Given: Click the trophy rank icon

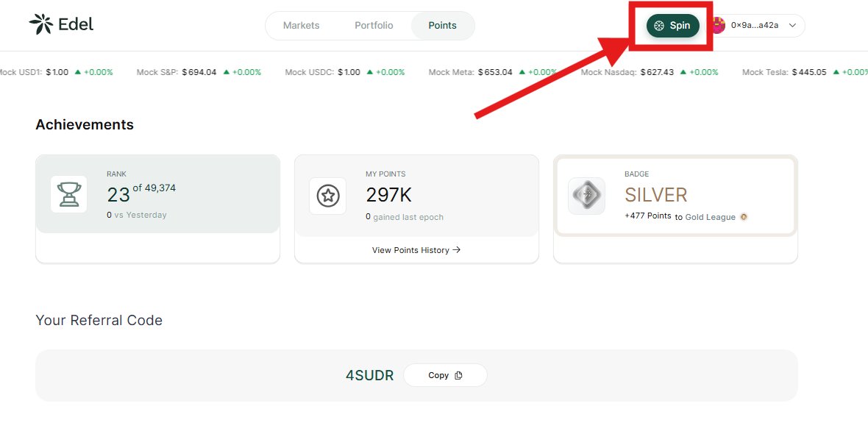Looking at the screenshot, I should point(69,194).
